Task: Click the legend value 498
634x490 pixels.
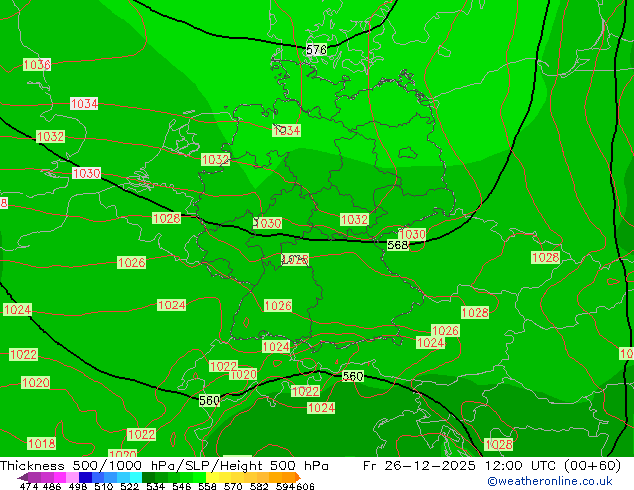Action: tap(78, 486)
